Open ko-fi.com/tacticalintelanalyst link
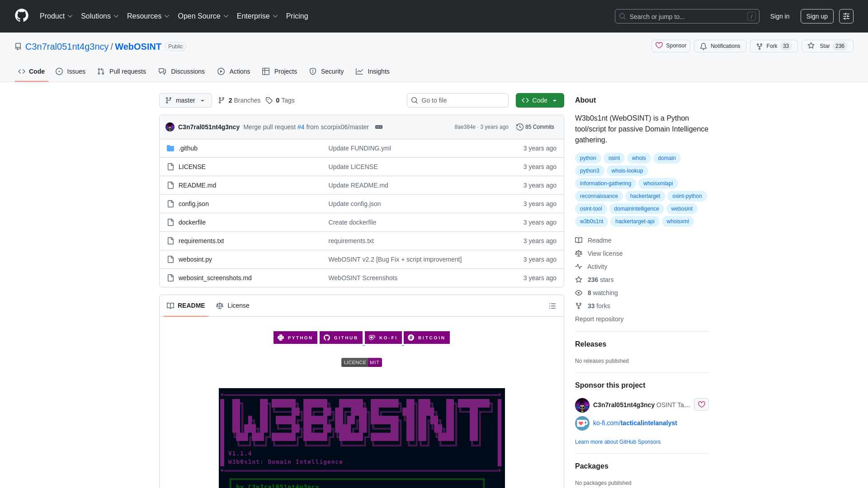Image resolution: width=868 pixels, height=488 pixels. click(635, 423)
